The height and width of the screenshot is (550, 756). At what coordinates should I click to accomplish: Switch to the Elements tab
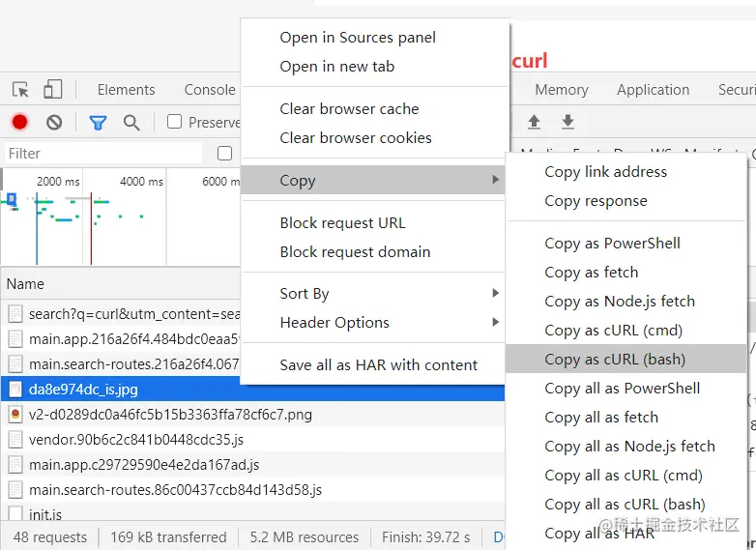pyautogui.click(x=127, y=90)
